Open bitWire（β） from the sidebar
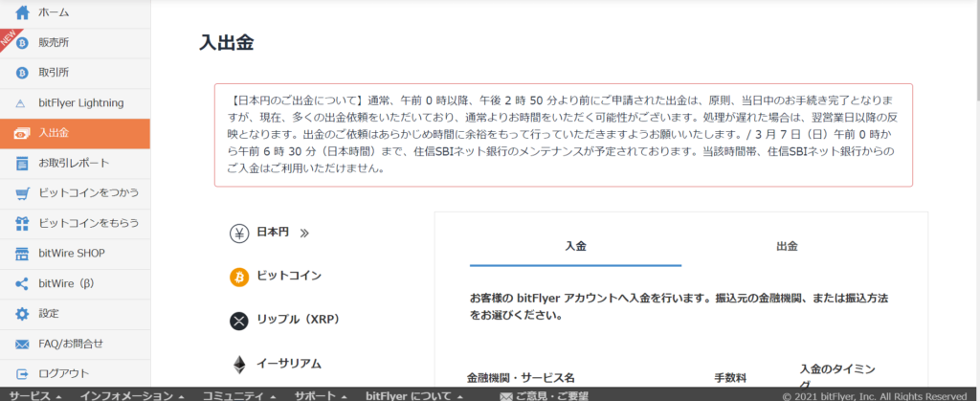980x401 pixels. 75,283
